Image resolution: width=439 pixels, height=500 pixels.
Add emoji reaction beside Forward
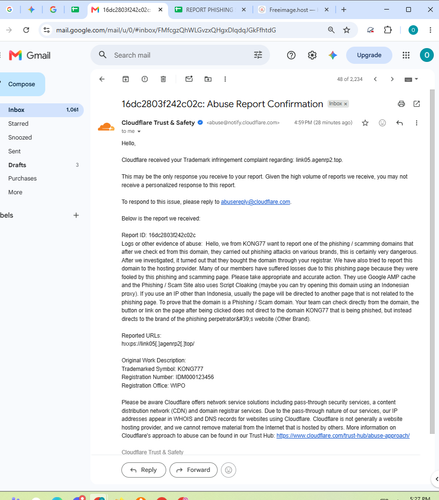pyautogui.click(x=229, y=470)
